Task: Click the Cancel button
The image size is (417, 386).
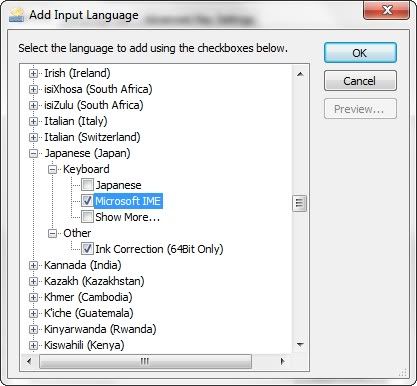Action: (x=360, y=81)
